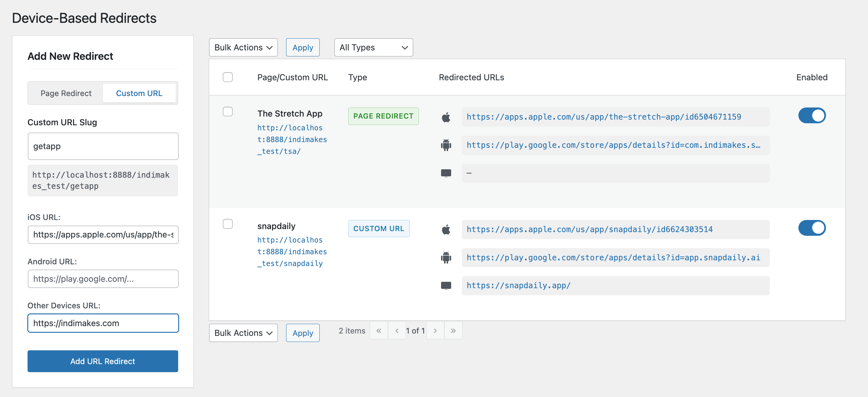Select The Stretch App row checkbox

pyautogui.click(x=228, y=112)
